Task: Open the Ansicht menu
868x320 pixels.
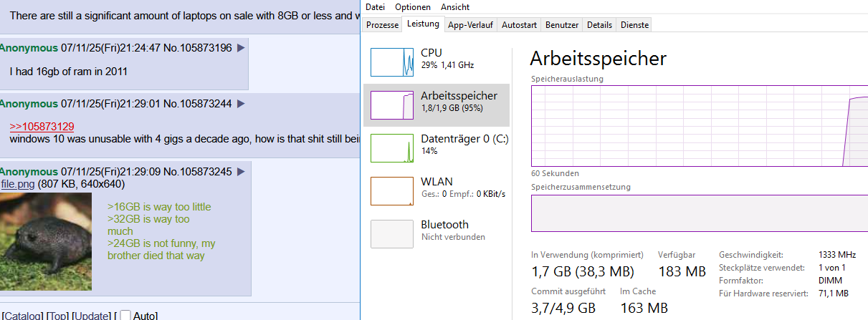Action: point(455,7)
